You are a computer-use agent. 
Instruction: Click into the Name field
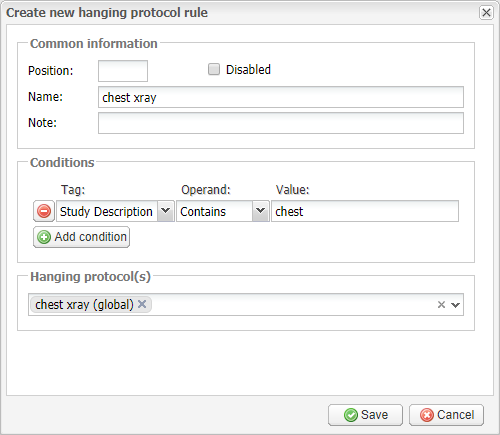click(281, 97)
